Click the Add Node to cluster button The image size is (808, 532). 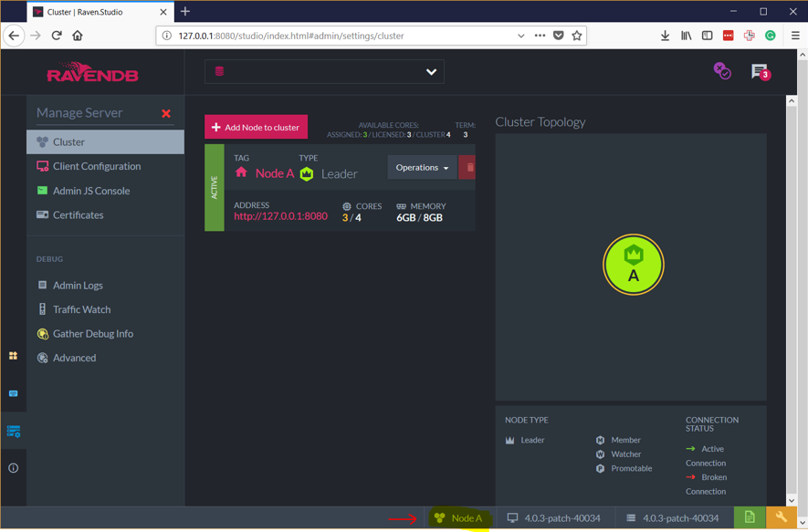click(257, 127)
